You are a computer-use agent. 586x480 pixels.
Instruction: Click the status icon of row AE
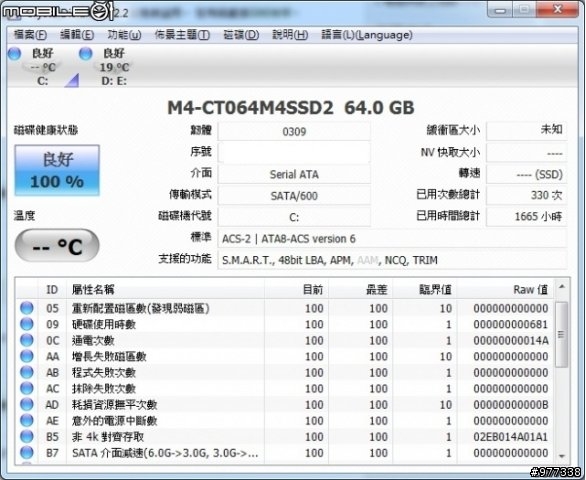pyautogui.click(x=27, y=421)
